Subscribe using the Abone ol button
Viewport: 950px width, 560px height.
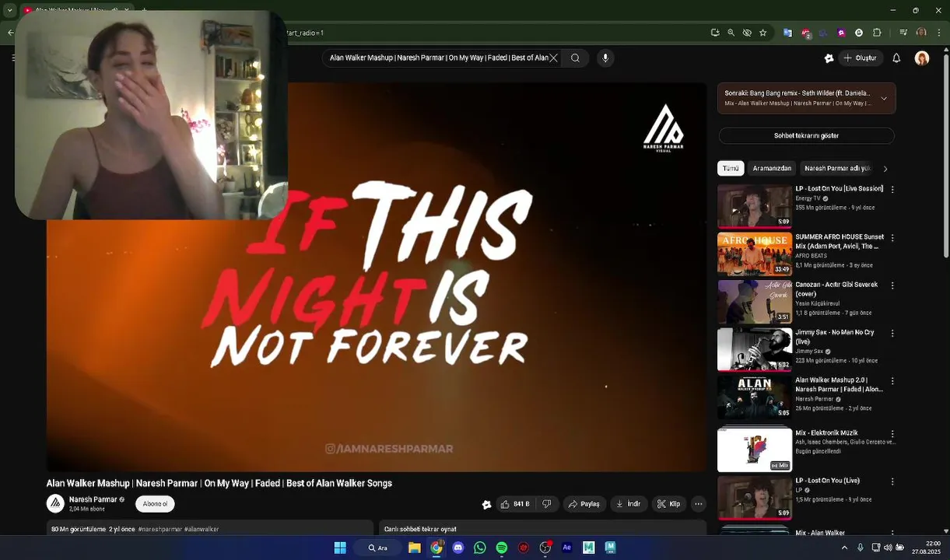(155, 504)
